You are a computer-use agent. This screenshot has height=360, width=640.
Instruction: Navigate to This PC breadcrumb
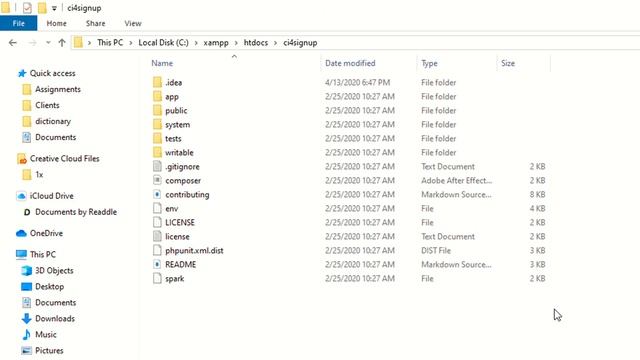tap(110, 43)
